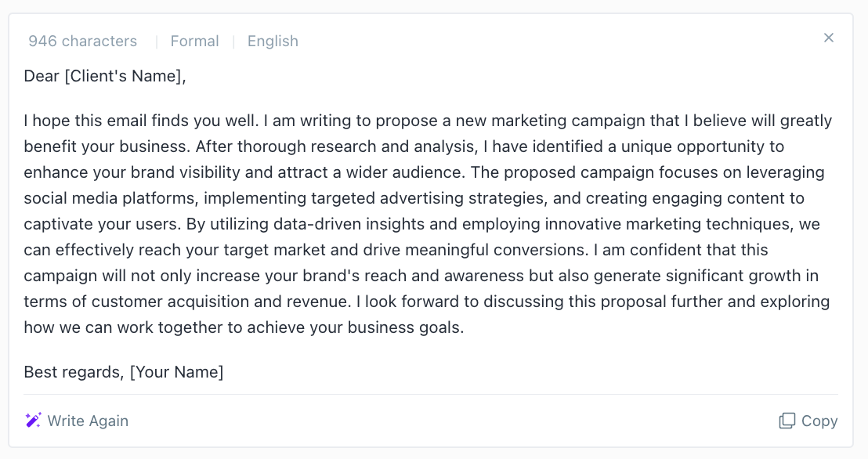Screen dimensions: 868x459
Task: Click the Write Again text
Action: point(88,421)
